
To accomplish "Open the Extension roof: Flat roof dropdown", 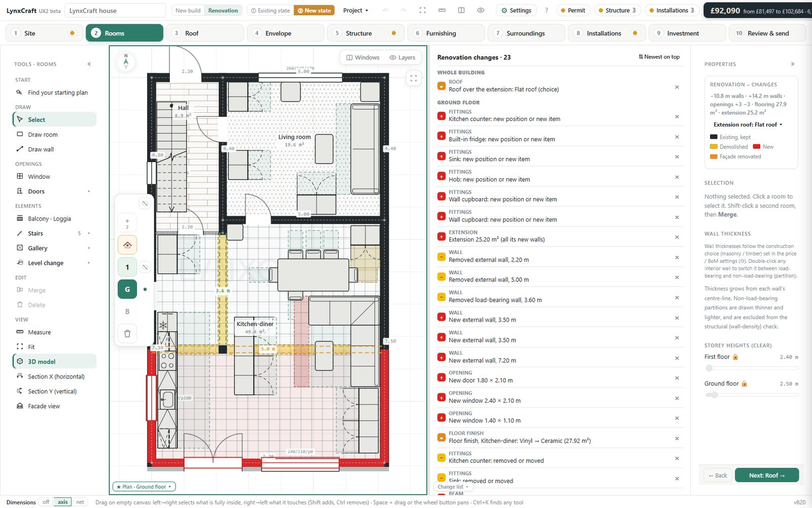I will click(748, 124).
